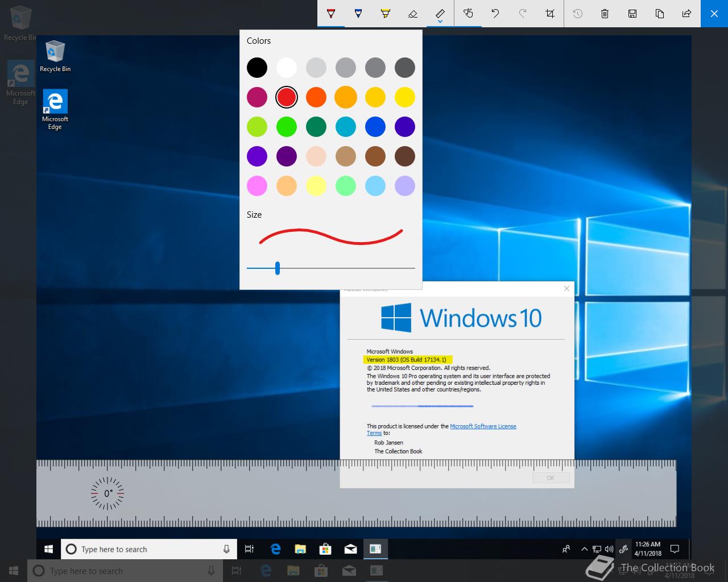Click the Mail icon in the screenshot's taskbar

350,549
